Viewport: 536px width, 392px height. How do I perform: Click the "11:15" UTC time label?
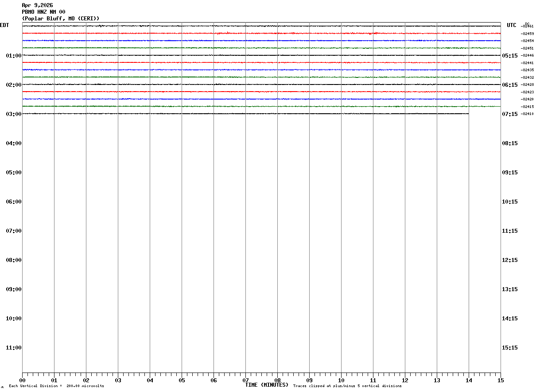pos(510,231)
